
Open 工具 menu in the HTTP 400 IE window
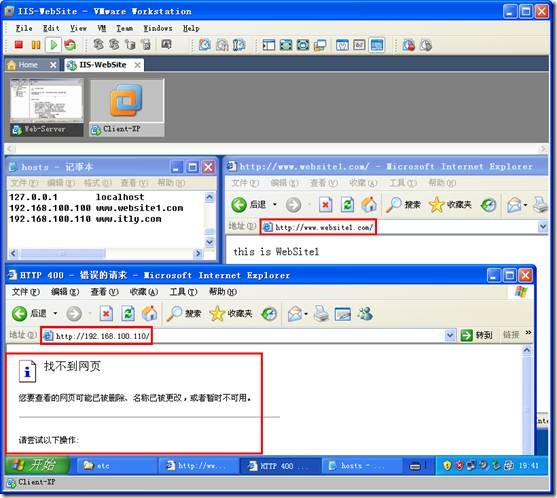(183, 292)
